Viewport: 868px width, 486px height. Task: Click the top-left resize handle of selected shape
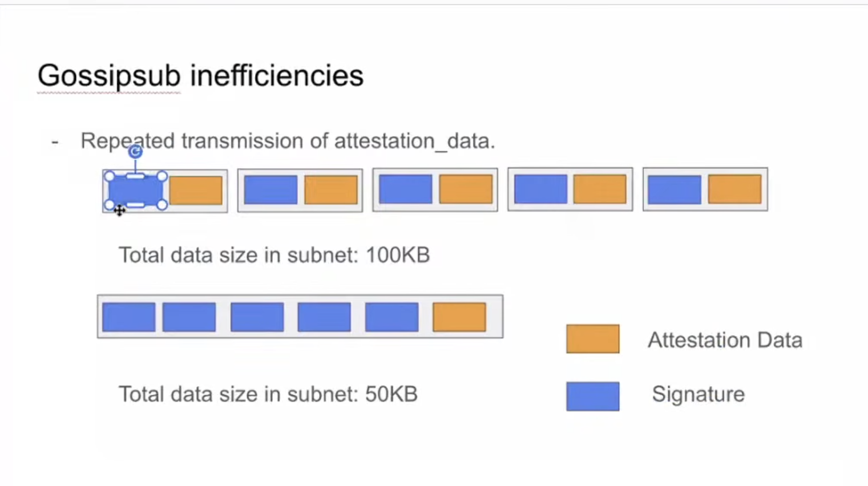[110, 176]
